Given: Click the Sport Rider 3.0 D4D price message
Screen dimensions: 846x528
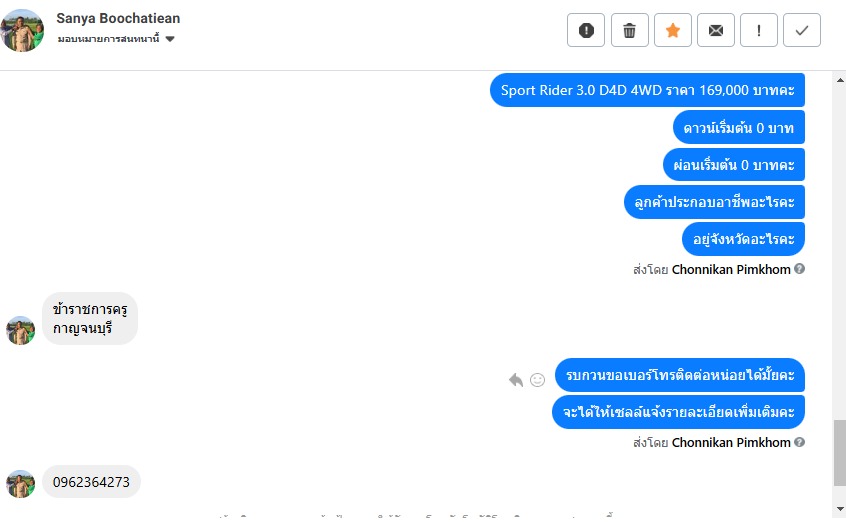Looking at the screenshot, I should coord(647,90).
